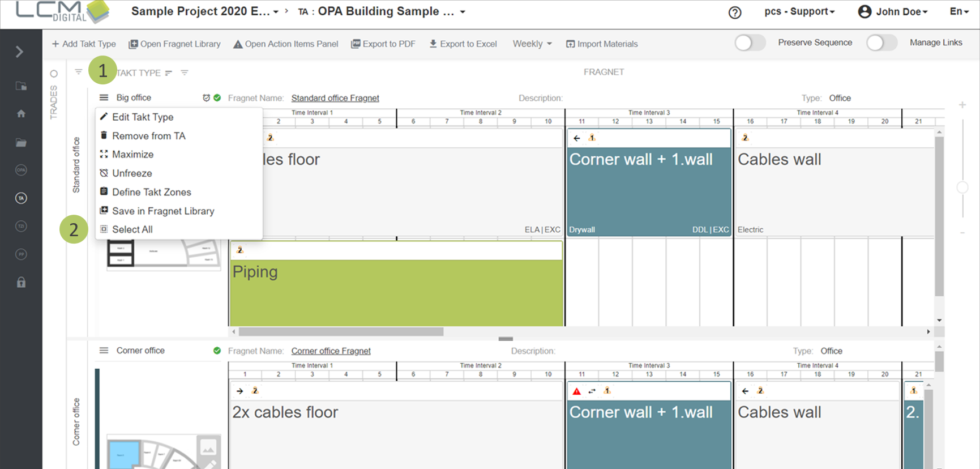The image size is (980, 469).
Task: Click Export to PDF button
Action: pos(383,44)
